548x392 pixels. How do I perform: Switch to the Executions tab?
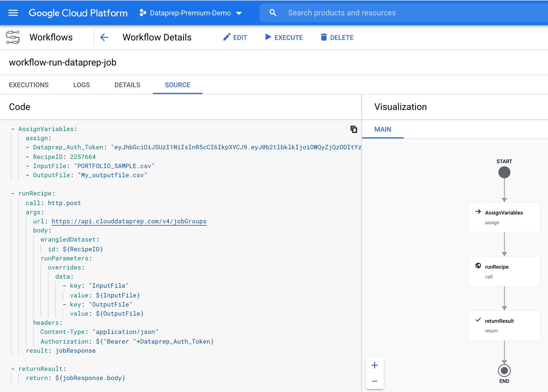(29, 85)
